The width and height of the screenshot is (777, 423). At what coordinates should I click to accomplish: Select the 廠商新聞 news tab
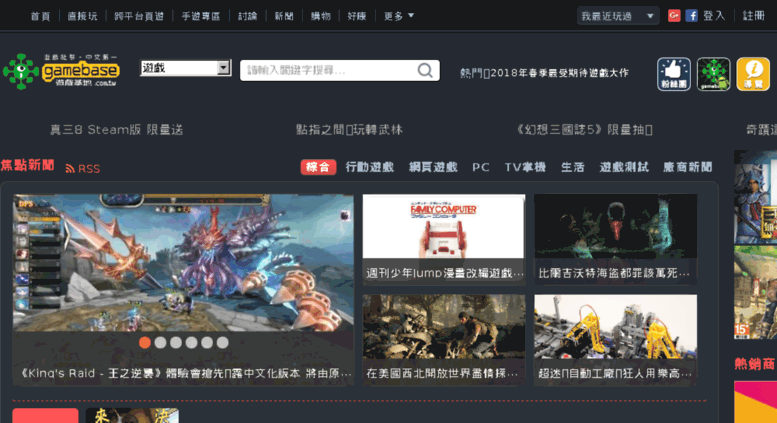[688, 167]
